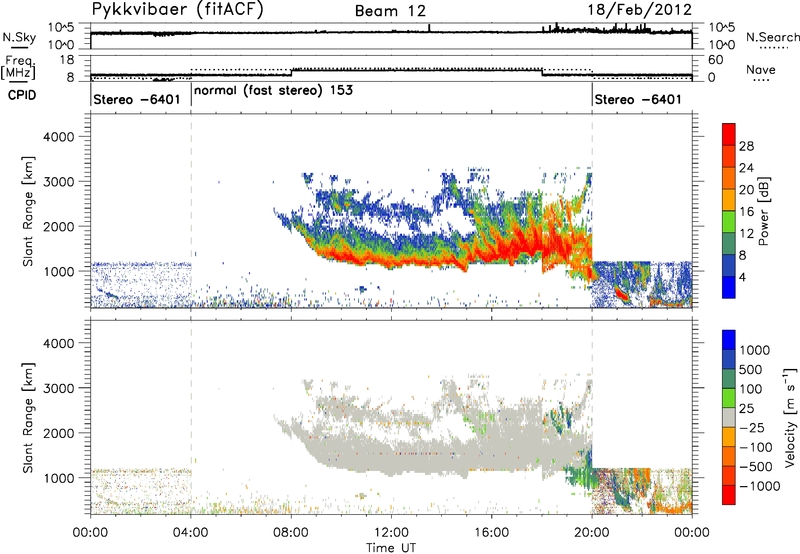
Task: Click the 28 label on Power colorbar
Action: coord(746,146)
